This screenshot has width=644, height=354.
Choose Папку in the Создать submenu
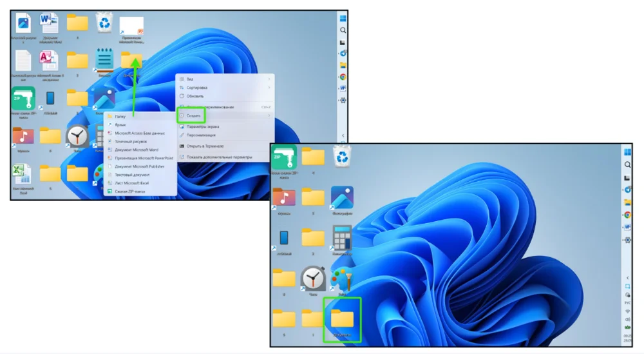(x=140, y=116)
